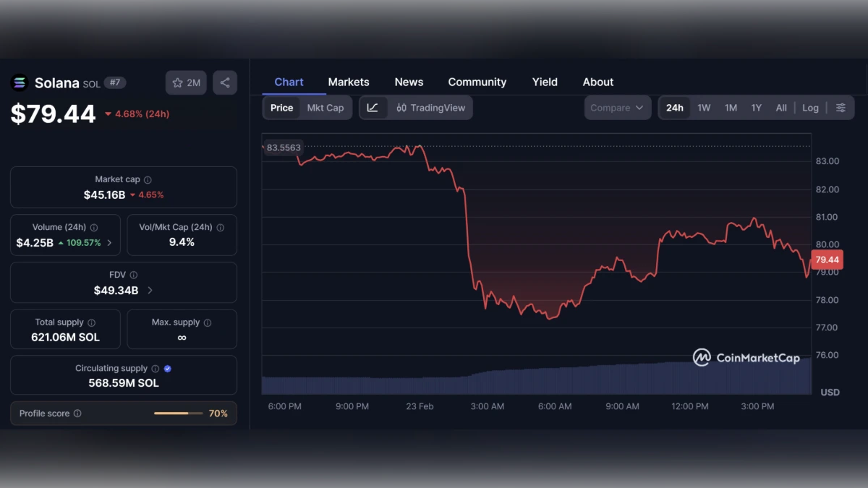Screen dimensions: 868x488
Task: Open the Compare dropdown
Action: click(x=617, y=107)
